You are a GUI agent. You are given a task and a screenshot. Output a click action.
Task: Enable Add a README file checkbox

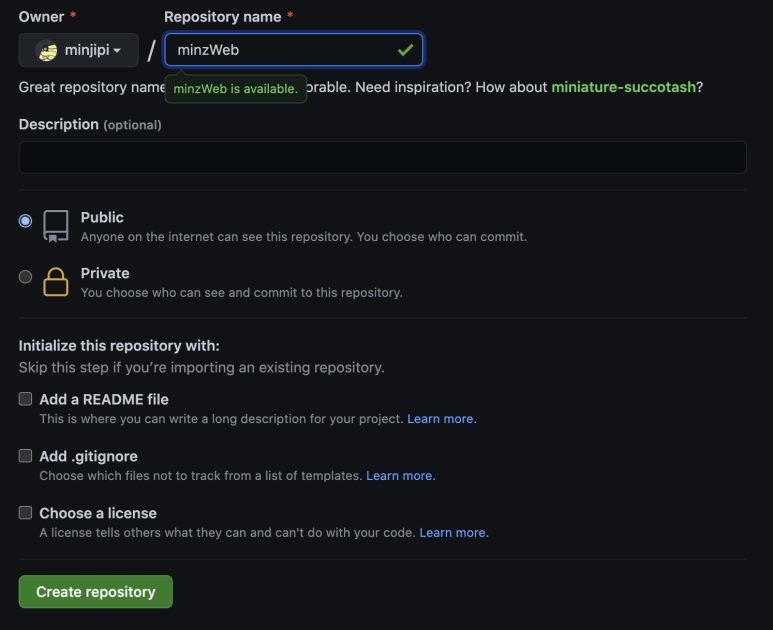point(25,399)
